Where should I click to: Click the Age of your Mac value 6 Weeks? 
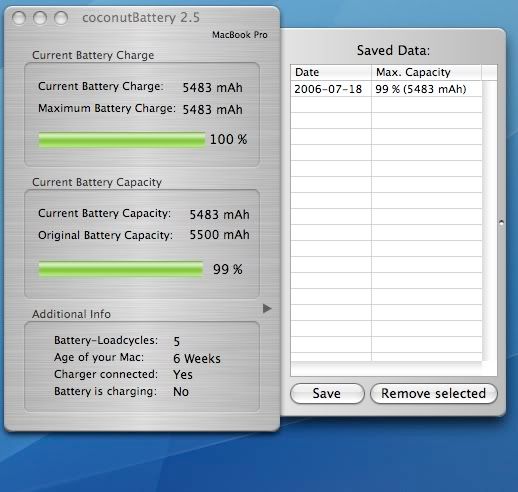coord(197,358)
